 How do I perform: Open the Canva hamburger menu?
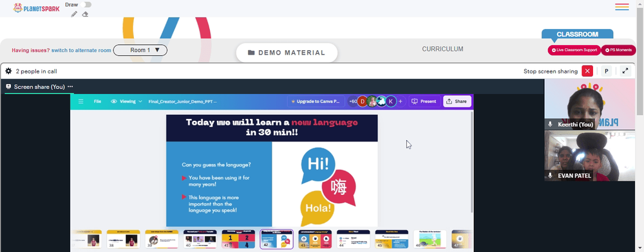pyautogui.click(x=81, y=101)
